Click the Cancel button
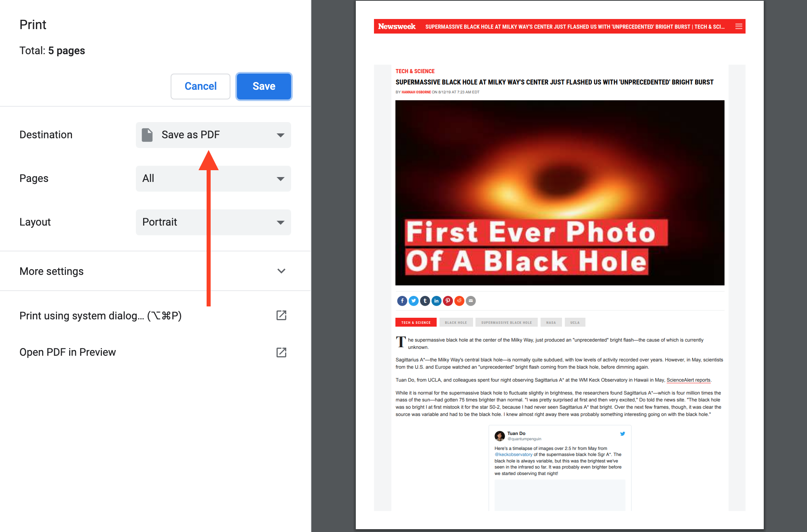Viewport: 807px width, 532px height. (x=201, y=87)
